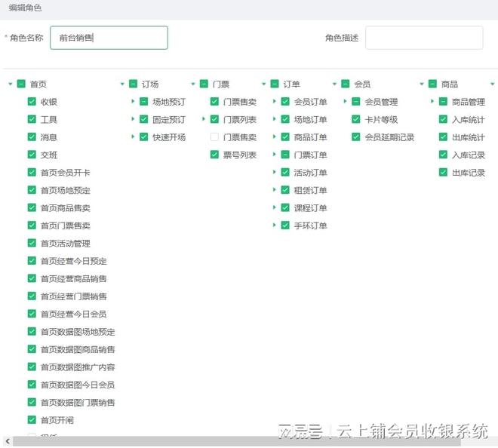Expand the 活动订单 node
The height and width of the screenshot is (448, 498).
click(x=275, y=172)
